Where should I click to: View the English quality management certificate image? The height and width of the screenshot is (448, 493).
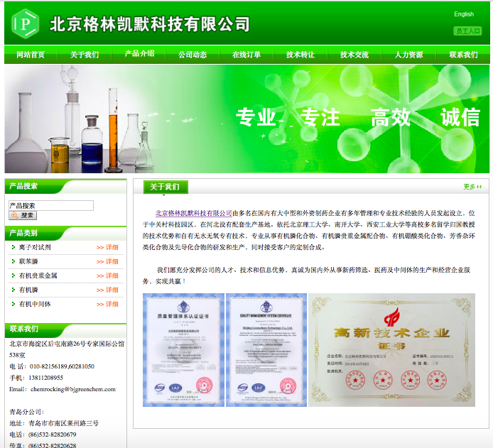pos(266,350)
